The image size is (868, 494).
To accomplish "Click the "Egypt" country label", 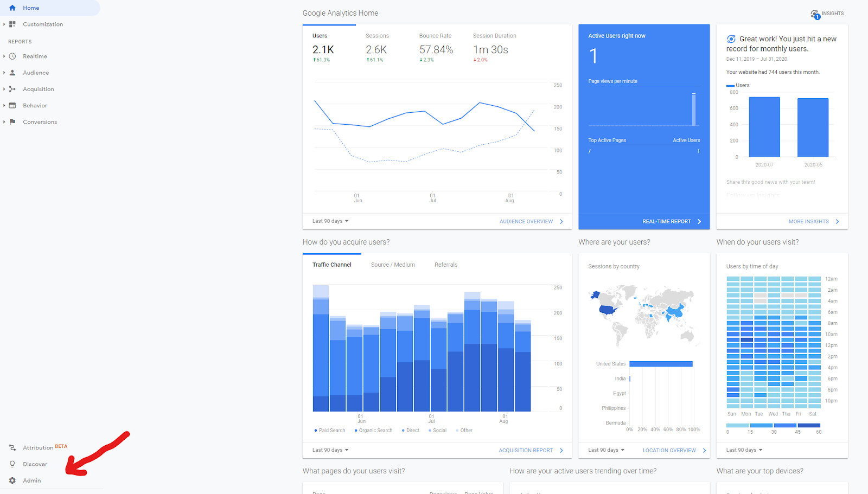I will pos(620,393).
